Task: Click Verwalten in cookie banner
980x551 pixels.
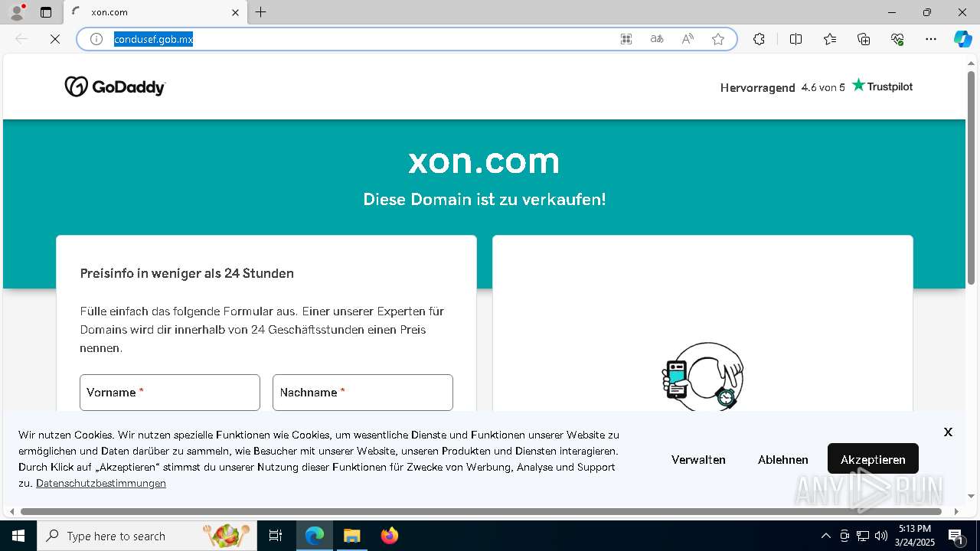Action: (x=698, y=459)
